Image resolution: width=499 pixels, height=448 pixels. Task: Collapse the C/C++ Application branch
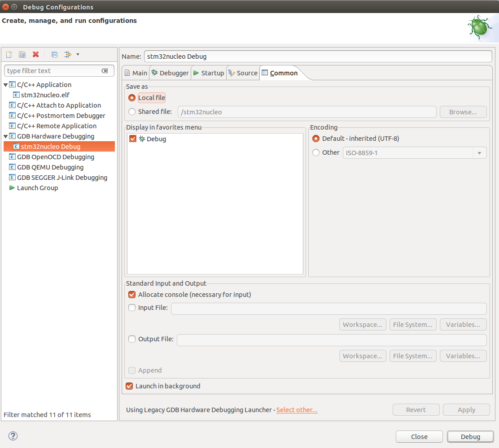(x=5, y=84)
